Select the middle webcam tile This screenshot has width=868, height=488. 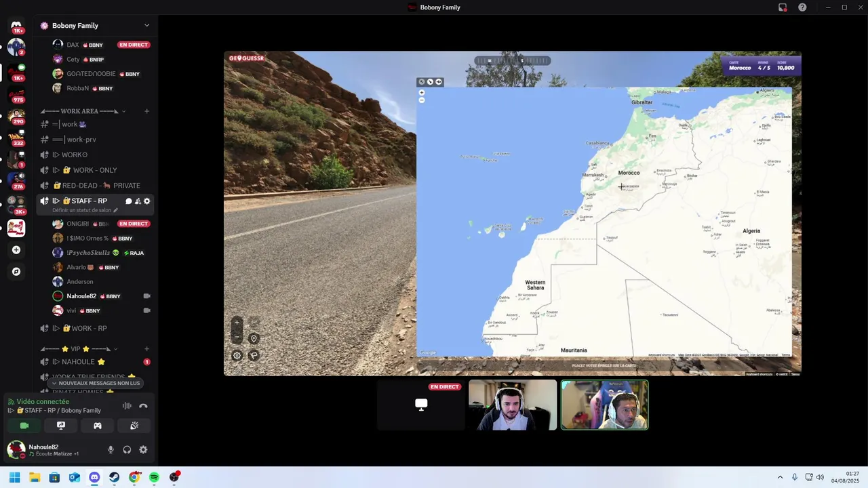tap(513, 405)
